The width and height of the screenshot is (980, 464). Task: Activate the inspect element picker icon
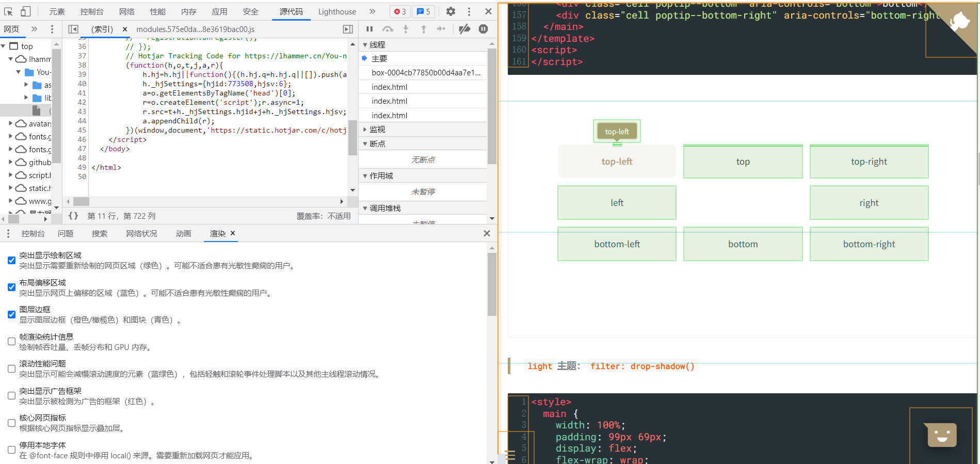9,11
